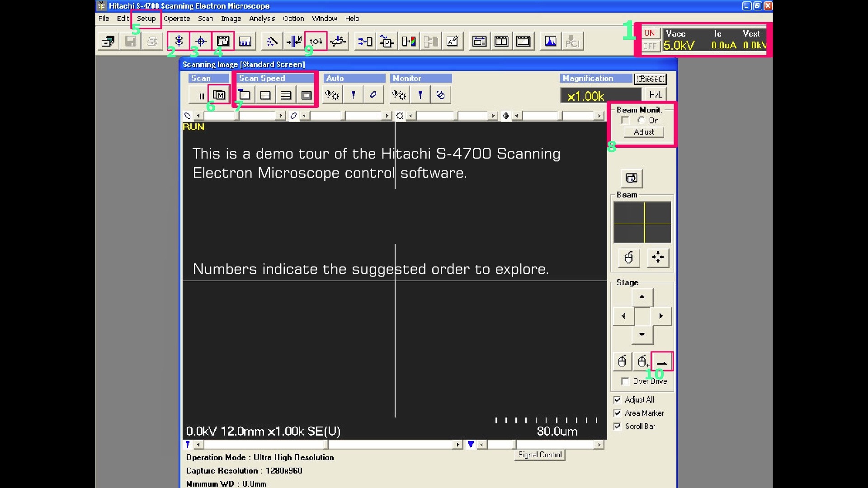Move stage left with the arrow
868x488 pixels.
coord(623,316)
